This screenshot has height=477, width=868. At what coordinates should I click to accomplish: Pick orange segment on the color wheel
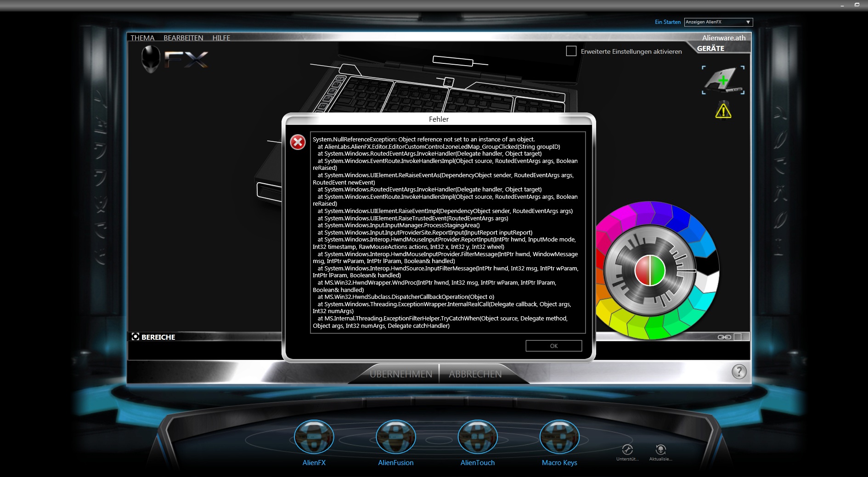tap(601, 292)
